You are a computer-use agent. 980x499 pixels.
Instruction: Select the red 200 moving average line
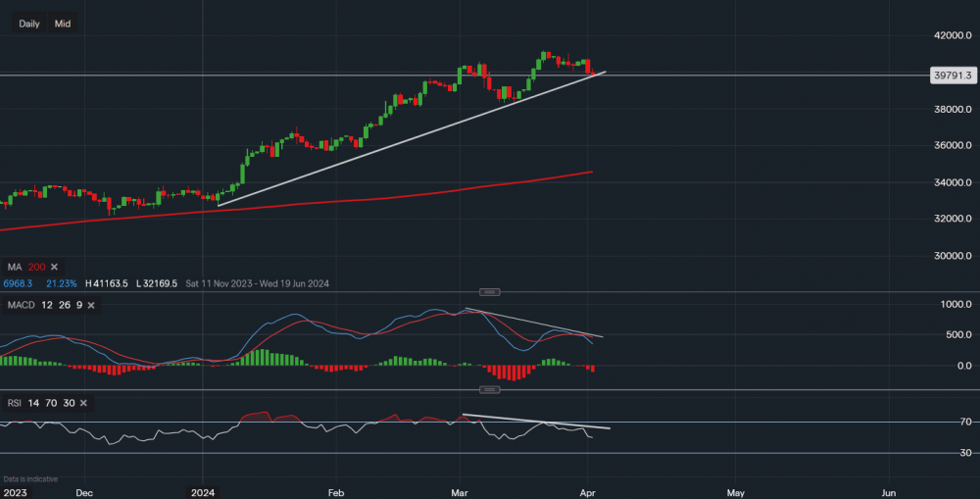tap(392, 195)
